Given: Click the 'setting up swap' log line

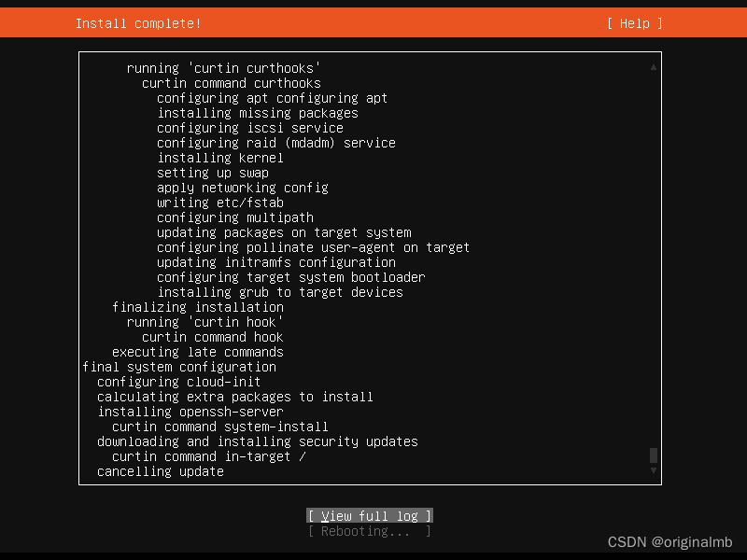Looking at the screenshot, I should point(215,172).
